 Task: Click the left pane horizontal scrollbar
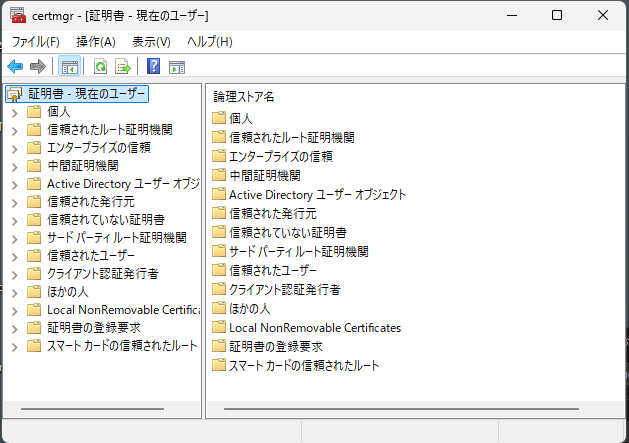click(92, 409)
